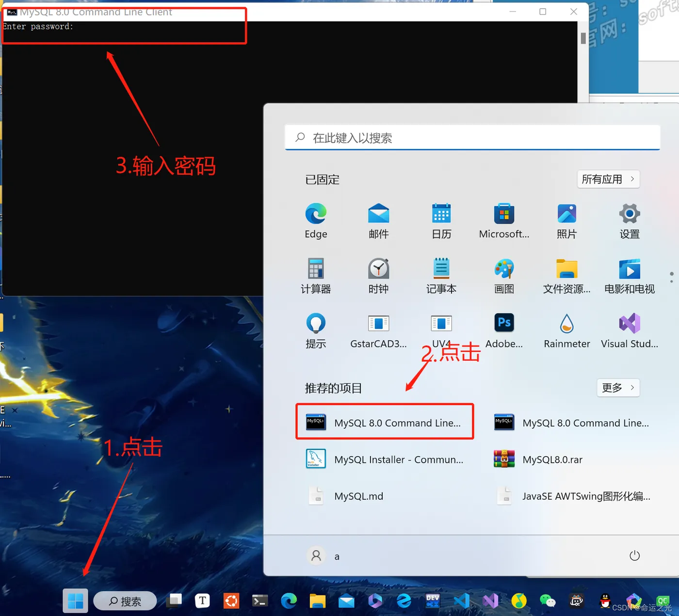Screen dimensions: 679x616
Task: Launch the GstarCAD3 pinned app
Action: tap(379, 331)
